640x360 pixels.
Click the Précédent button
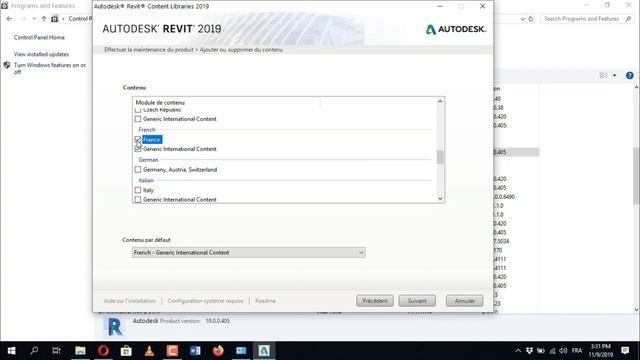(x=375, y=301)
